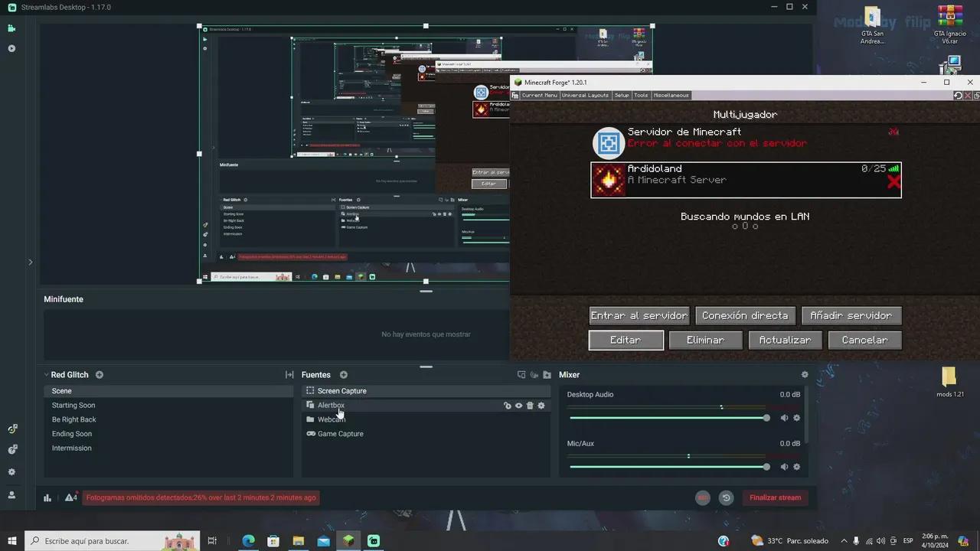Image resolution: width=980 pixels, height=551 pixels.
Task: Click the failed-connection icon on Servidor de Minecraft
Action: point(893,132)
